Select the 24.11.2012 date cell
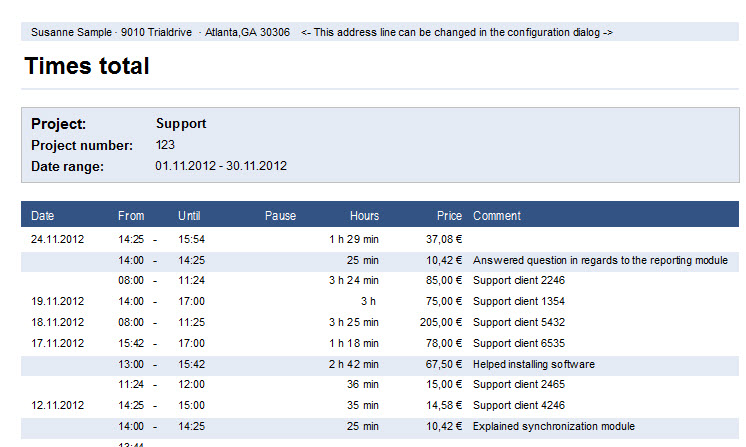 pyautogui.click(x=58, y=239)
